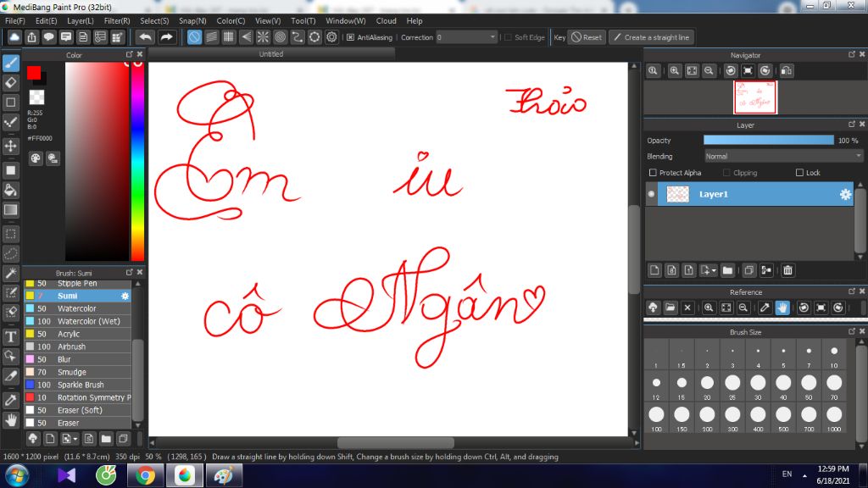Open Sumi brush settings gear

point(125,296)
